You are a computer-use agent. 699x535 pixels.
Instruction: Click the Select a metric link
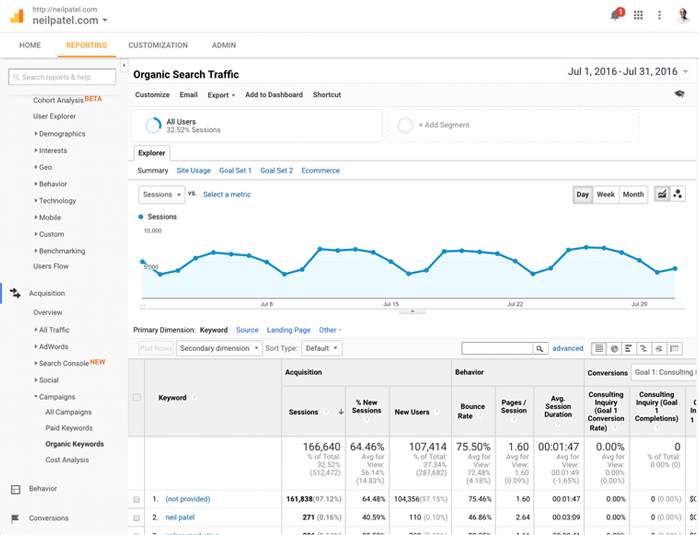pyautogui.click(x=227, y=194)
